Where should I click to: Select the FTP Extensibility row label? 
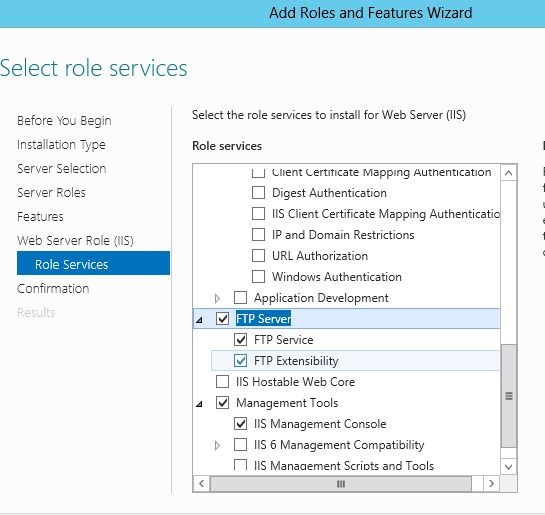pyautogui.click(x=296, y=361)
